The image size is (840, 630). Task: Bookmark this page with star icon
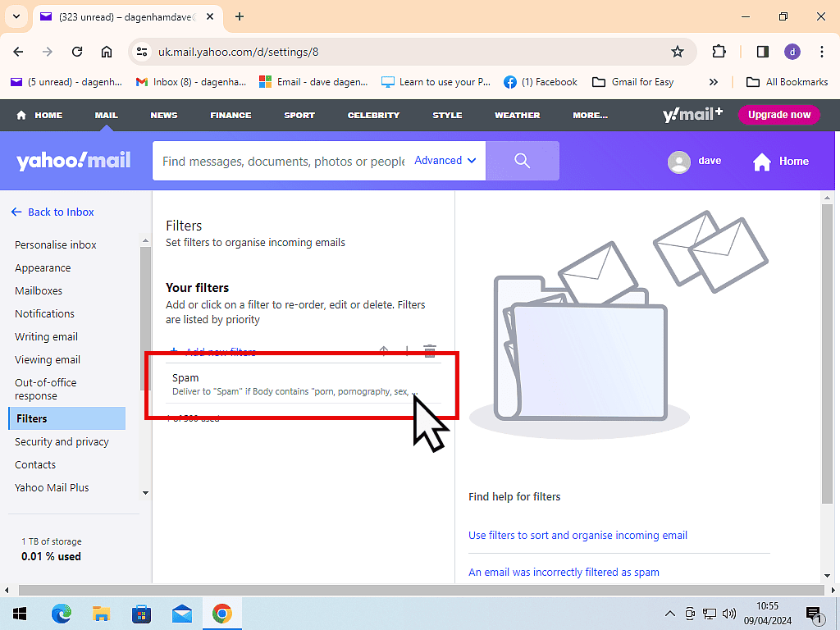click(678, 52)
